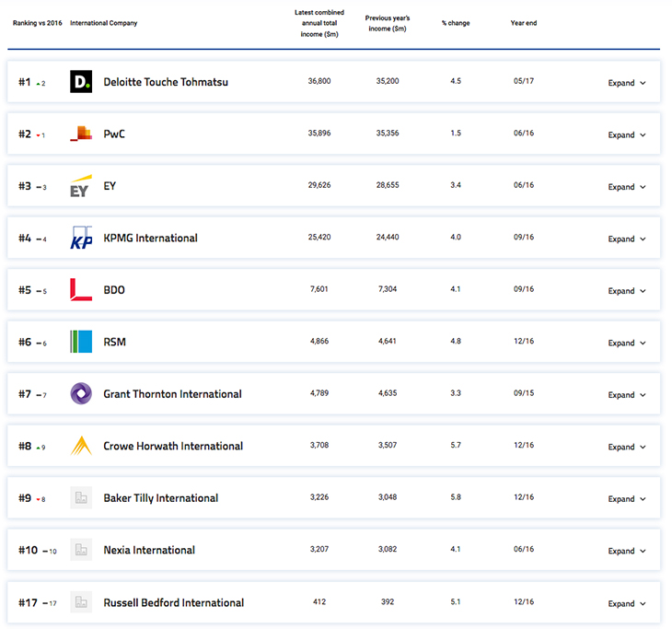The width and height of the screenshot is (672, 629).
Task: Click KPMG International company name
Action: (150, 238)
